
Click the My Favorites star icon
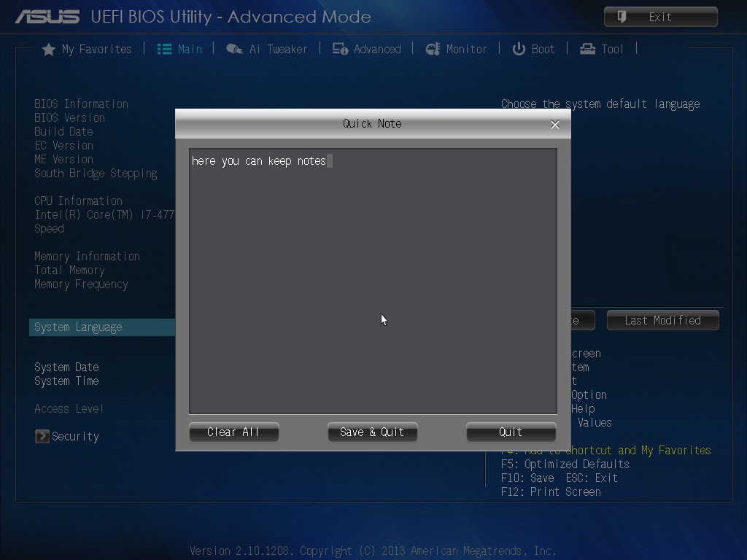point(49,50)
